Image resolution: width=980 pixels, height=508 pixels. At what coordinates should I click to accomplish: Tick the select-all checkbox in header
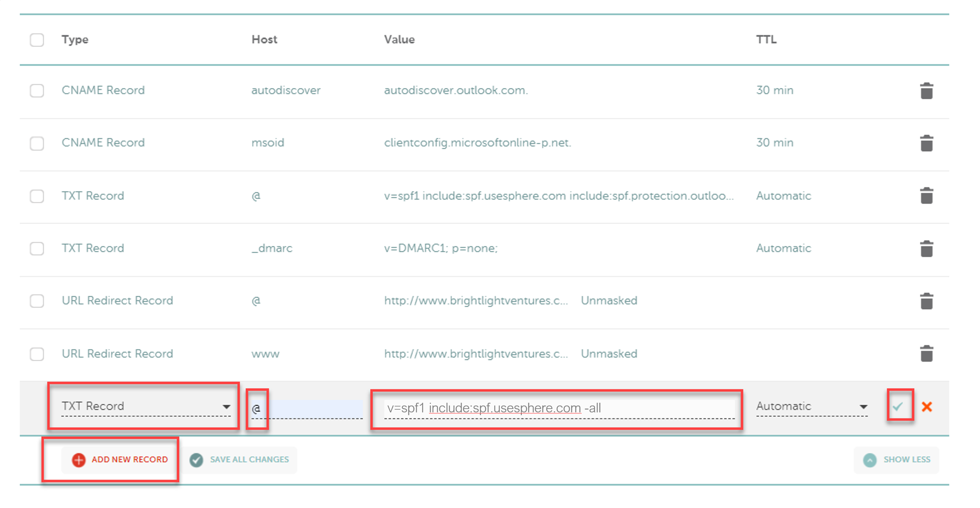37,40
